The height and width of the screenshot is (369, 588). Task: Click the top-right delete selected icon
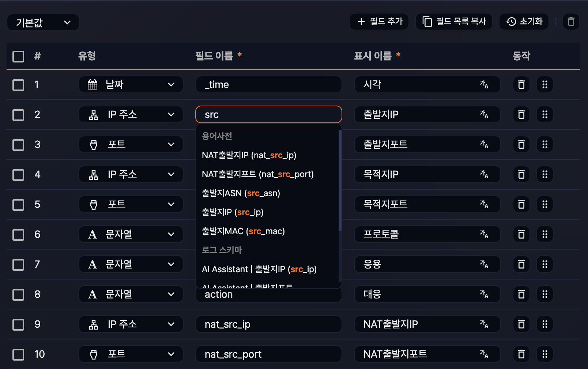click(571, 22)
